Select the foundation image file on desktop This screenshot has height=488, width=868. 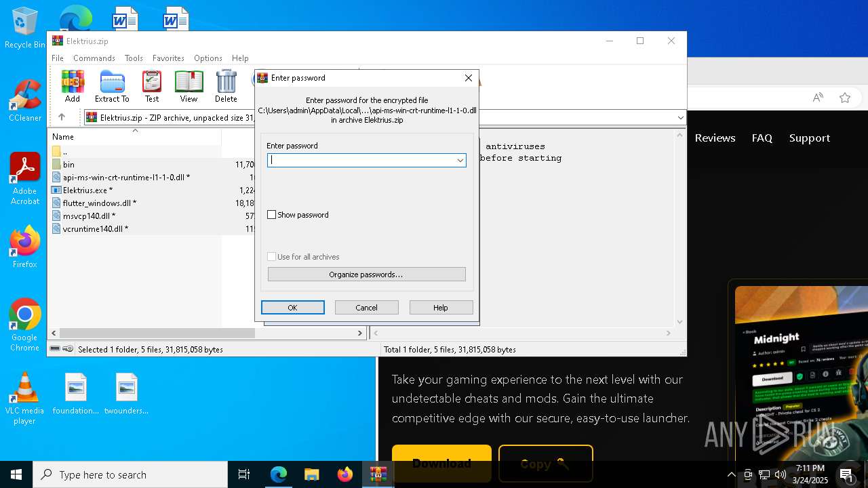click(x=76, y=394)
